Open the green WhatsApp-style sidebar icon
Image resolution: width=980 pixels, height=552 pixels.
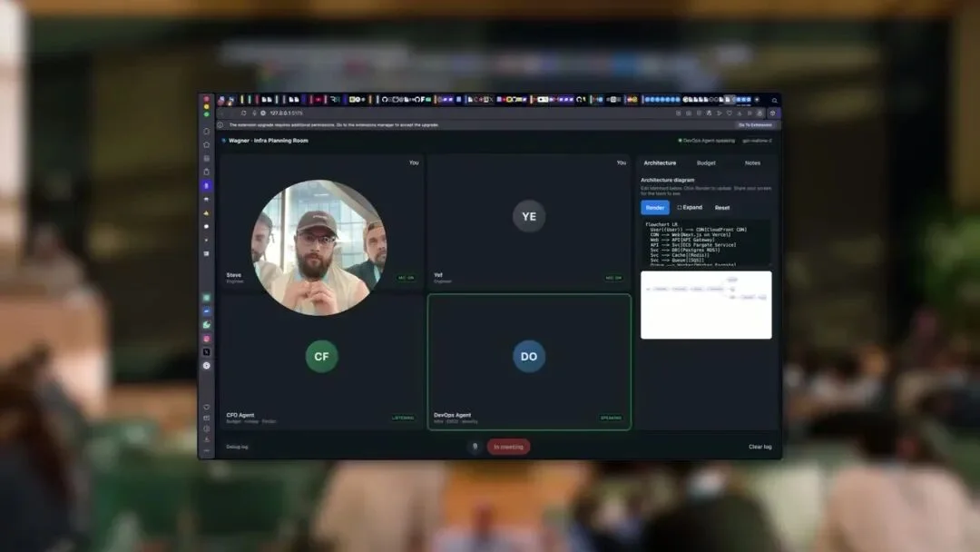206,324
